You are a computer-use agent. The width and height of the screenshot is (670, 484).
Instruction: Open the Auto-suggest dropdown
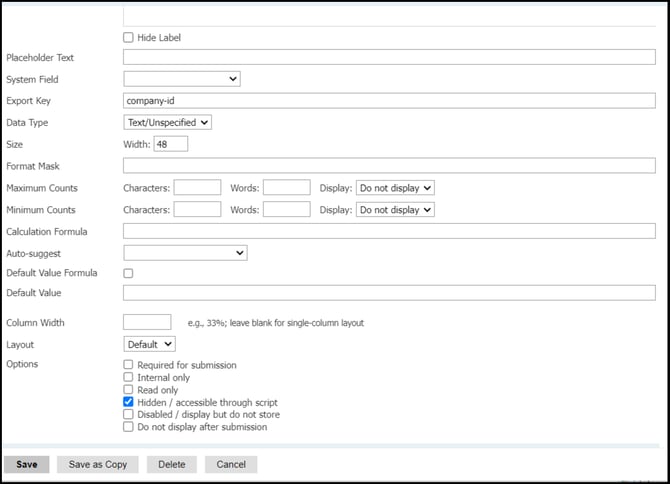click(x=185, y=254)
